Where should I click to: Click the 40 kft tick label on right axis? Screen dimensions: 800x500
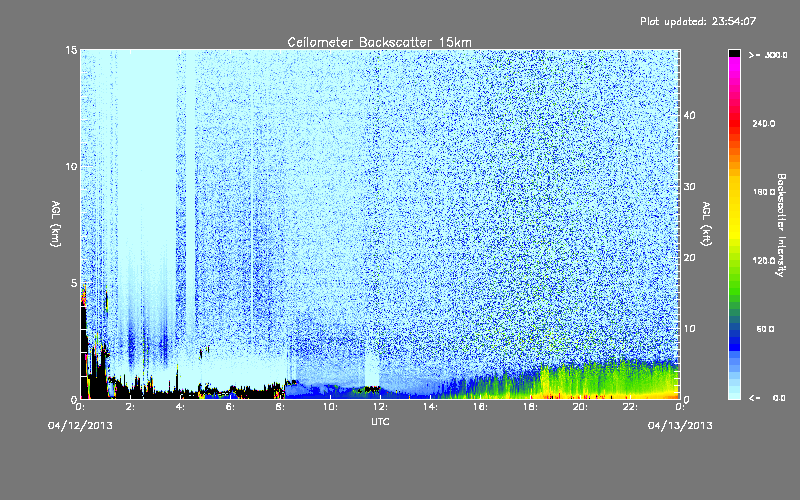tap(689, 115)
